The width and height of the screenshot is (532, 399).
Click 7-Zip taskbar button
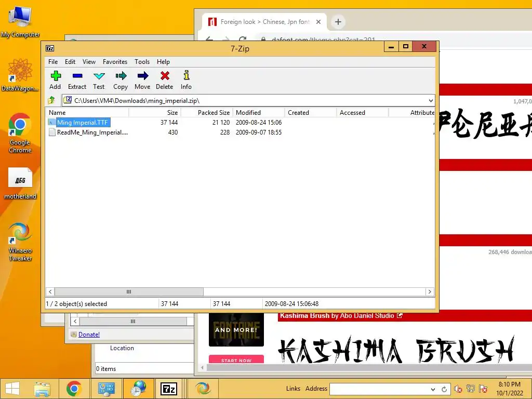tap(169, 389)
